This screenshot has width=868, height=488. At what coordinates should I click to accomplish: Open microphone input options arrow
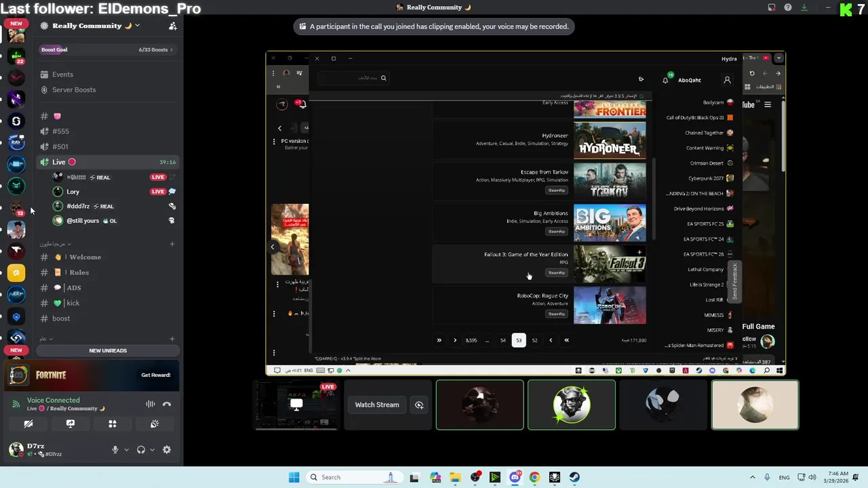click(126, 449)
